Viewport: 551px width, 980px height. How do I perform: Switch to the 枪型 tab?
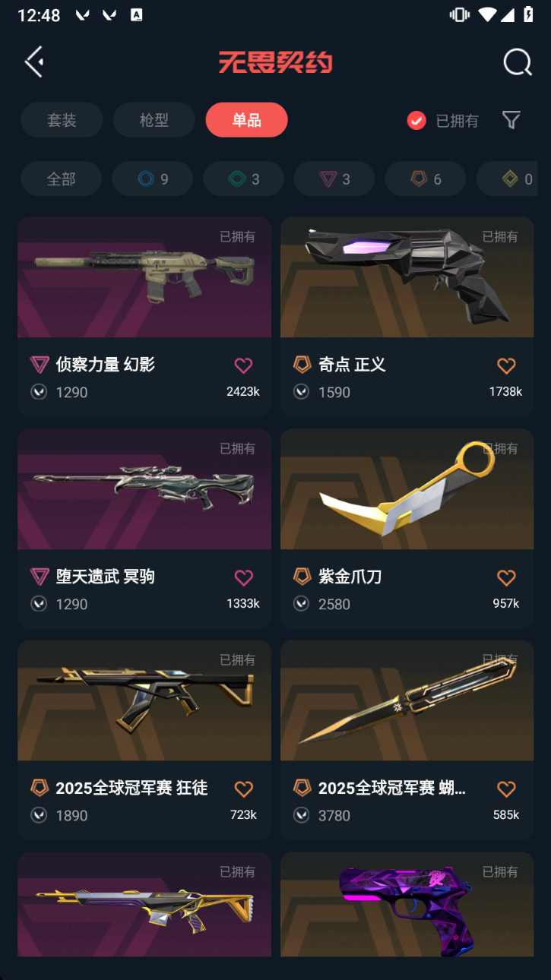(154, 120)
